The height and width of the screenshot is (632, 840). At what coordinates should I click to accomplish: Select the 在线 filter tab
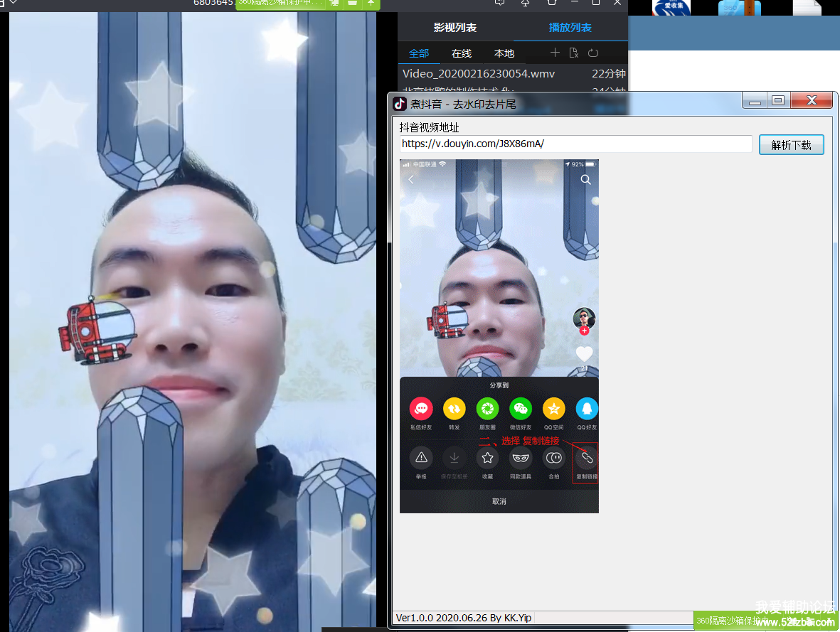[462, 53]
